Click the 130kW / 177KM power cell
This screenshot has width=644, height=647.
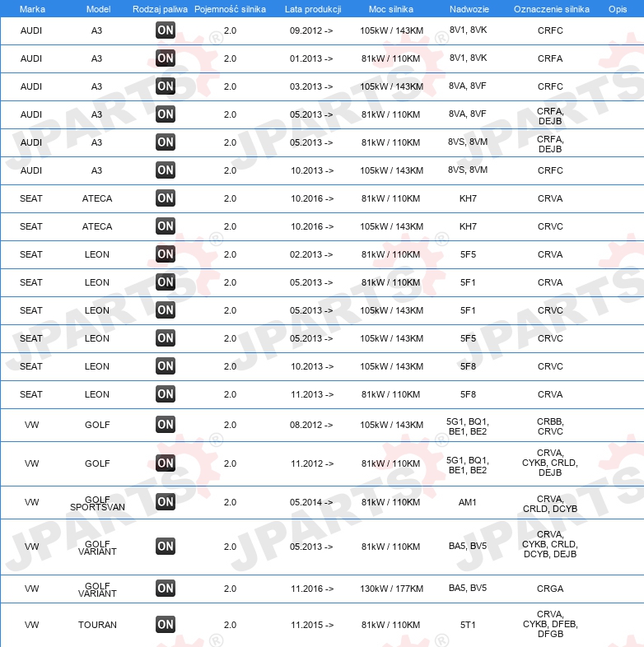[391, 589]
